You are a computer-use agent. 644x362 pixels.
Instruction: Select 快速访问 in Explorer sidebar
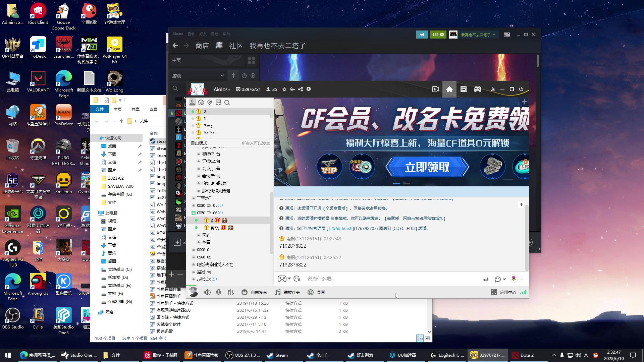coord(116,138)
